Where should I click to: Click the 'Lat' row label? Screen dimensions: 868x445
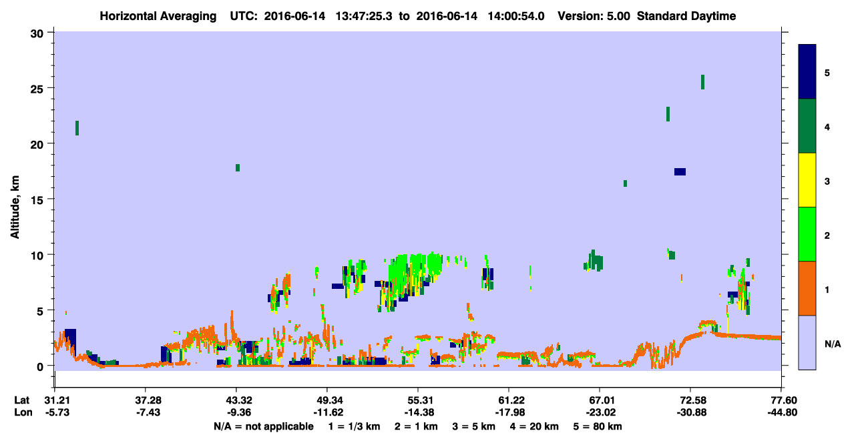tap(22, 400)
